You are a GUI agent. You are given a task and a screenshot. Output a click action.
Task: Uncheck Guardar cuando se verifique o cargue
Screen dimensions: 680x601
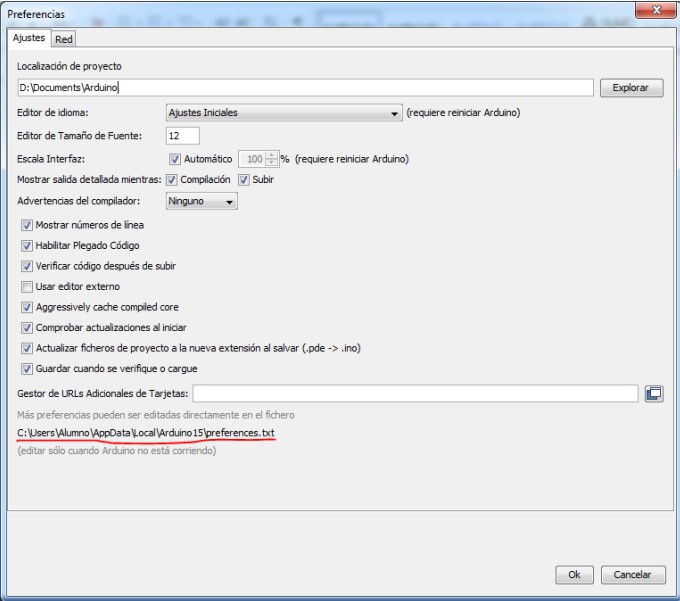pos(26,369)
